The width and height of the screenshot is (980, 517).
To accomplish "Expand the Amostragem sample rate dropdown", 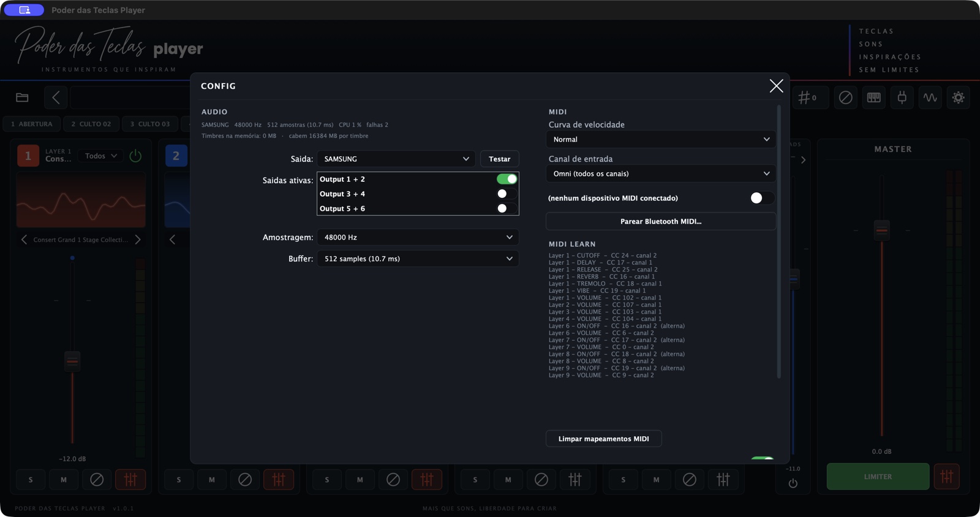I will [418, 237].
